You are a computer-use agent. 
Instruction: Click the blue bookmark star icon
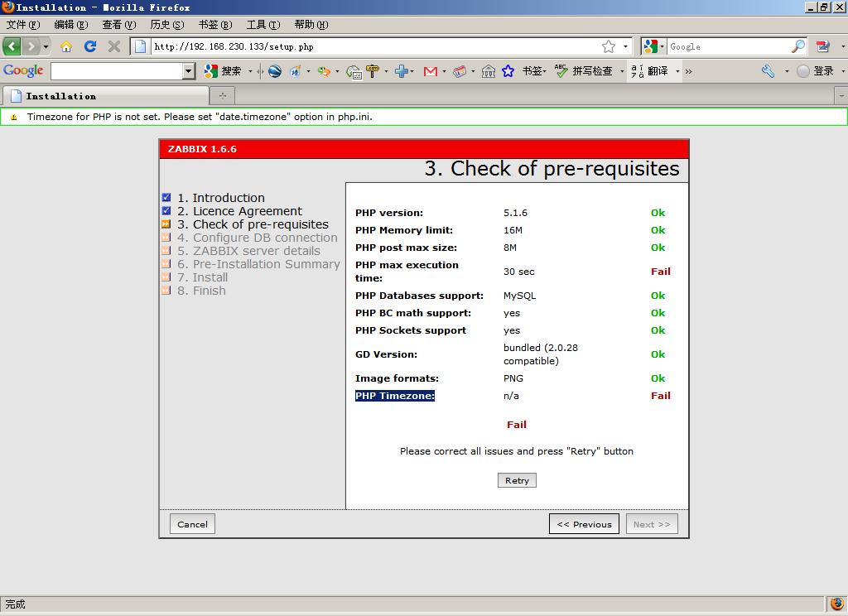click(508, 71)
